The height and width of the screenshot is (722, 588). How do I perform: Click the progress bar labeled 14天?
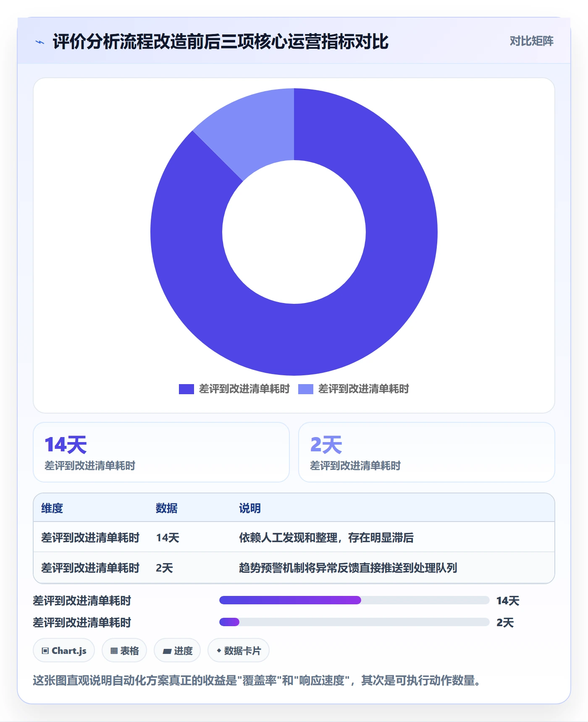click(354, 600)
